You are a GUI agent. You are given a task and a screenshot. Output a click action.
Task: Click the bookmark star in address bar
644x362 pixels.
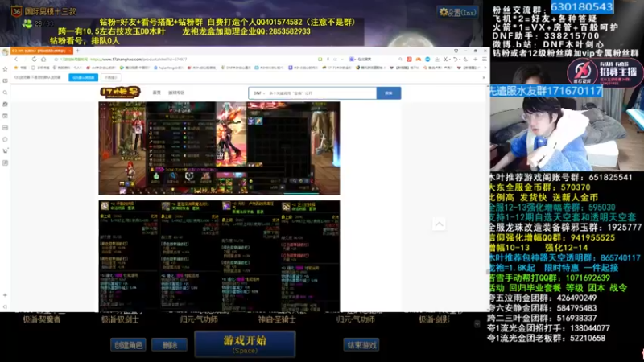point(56,59)
